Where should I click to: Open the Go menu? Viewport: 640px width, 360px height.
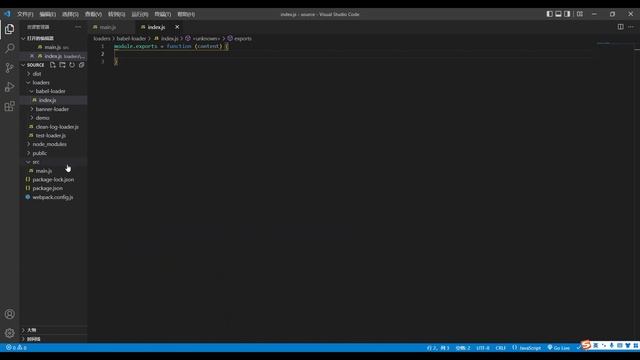(x=116, y=14)
